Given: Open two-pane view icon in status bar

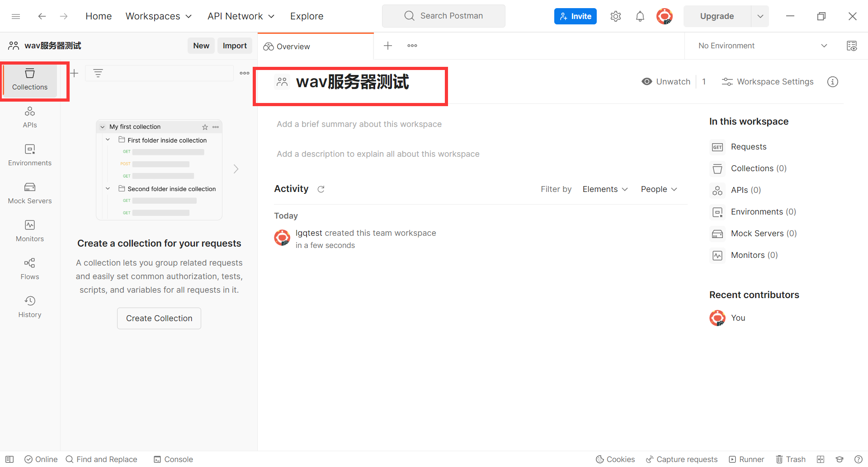Looking at the screenshot, I should [821, 459].
